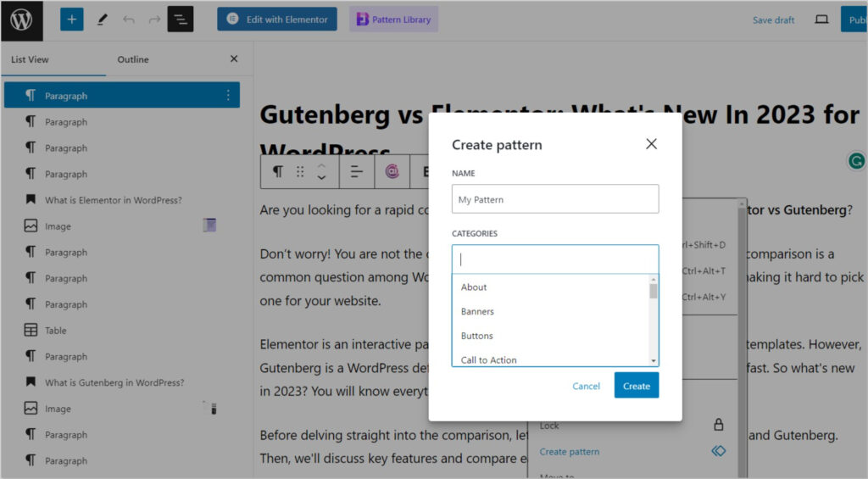
Task: Select the List View tab
Action: click(30, 59)
